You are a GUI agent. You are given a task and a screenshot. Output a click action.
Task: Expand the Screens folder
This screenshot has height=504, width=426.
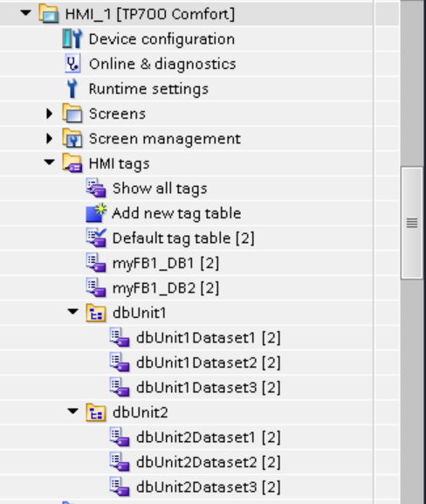[x=49, y=114]
